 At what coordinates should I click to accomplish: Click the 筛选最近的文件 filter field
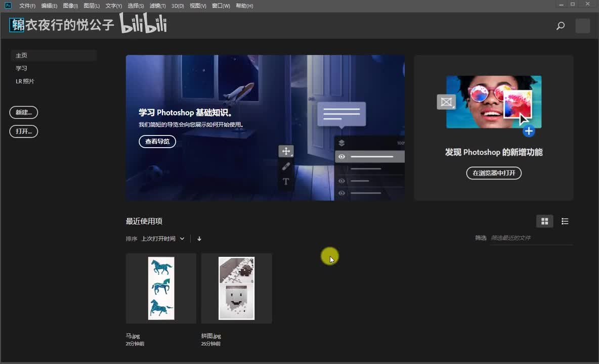(x=531, y=238)
